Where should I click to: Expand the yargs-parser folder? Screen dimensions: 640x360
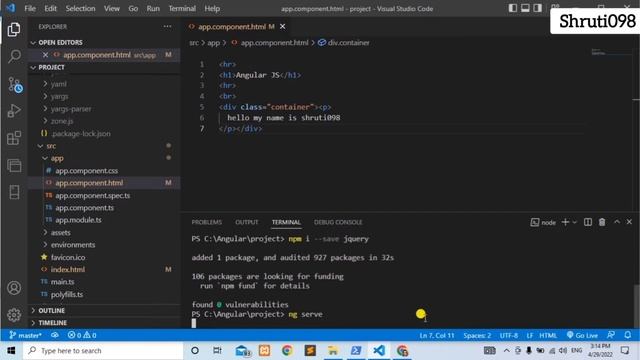pyautogui.click(x=71, y=109)
